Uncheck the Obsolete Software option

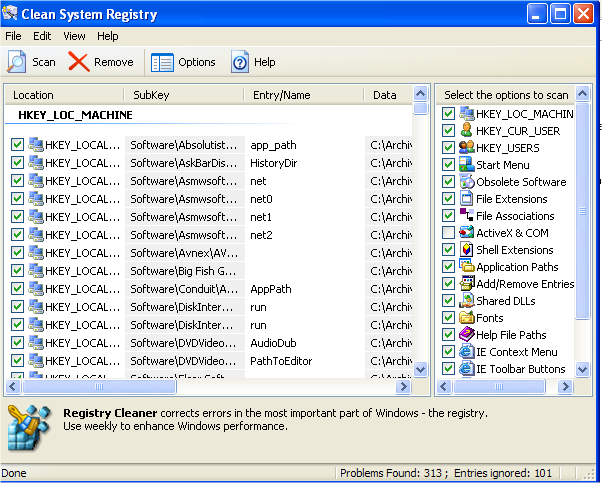[448, 181]
